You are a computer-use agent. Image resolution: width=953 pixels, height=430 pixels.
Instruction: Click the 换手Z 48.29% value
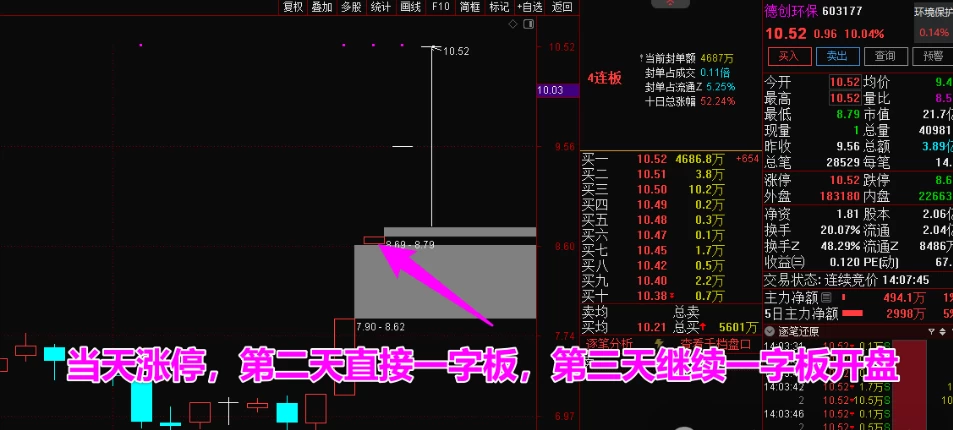(841, 246)
